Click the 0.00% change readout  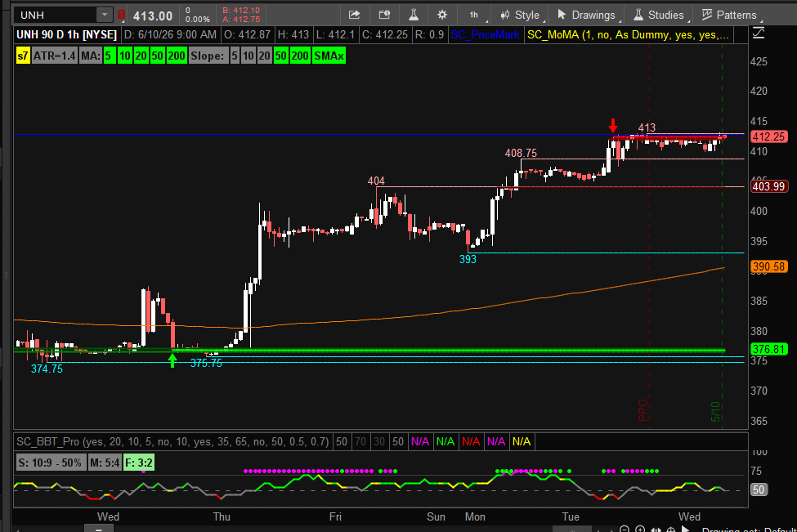point(197,20)
